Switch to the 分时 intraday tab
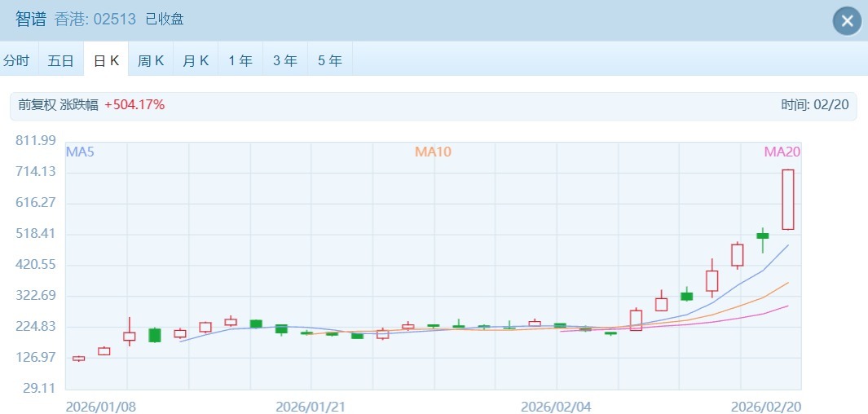Image resolution: width=868 pixels, height=414 pixels. 16,60
